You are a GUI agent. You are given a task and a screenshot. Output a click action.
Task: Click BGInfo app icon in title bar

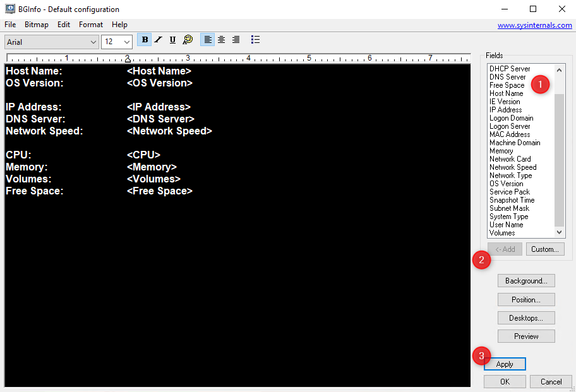point(10,9)
